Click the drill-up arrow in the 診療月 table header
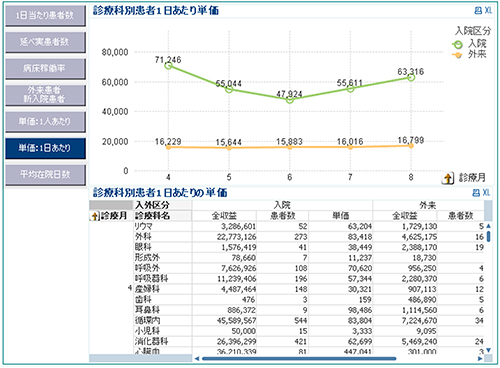Viewport: 500px width, 368px height. [95, 216]
